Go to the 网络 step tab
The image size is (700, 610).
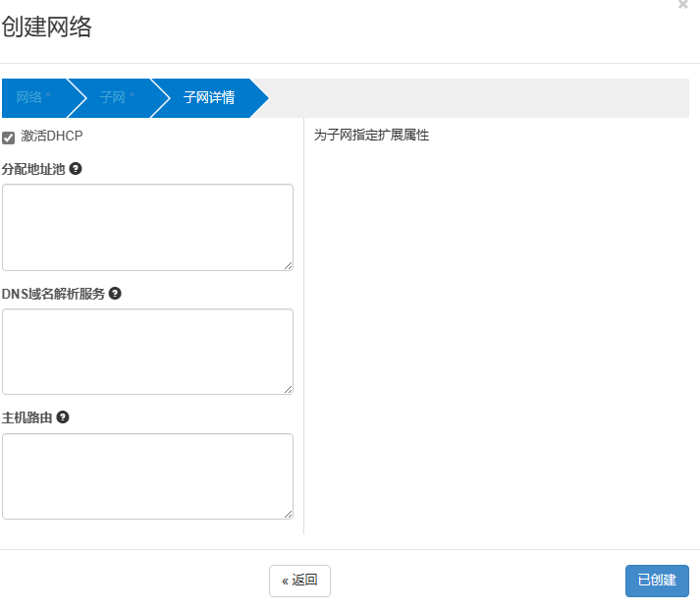pos(33,98)
